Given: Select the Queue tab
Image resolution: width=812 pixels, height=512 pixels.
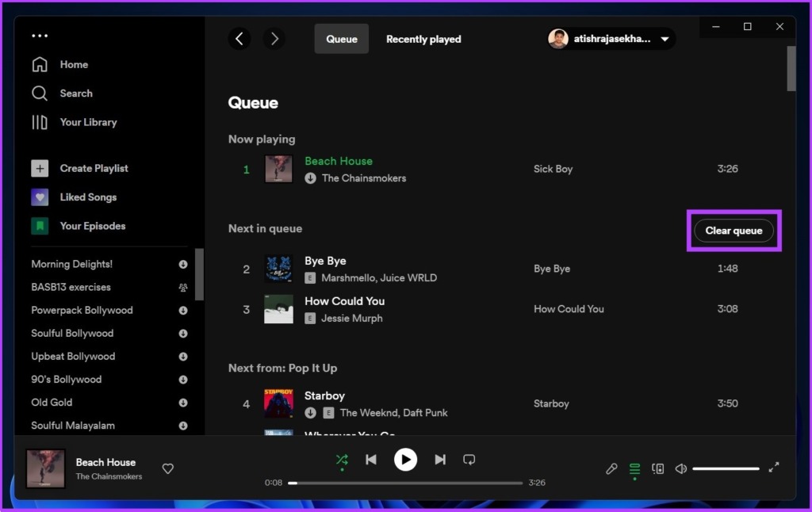Looking at the screenshot, I should click(x=342, y=39).
